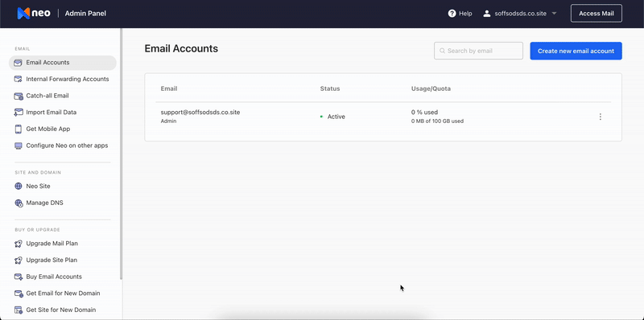Click the Get Site for New Domain icon
This screenshot has width=644, height=320.
click(19, 310)
